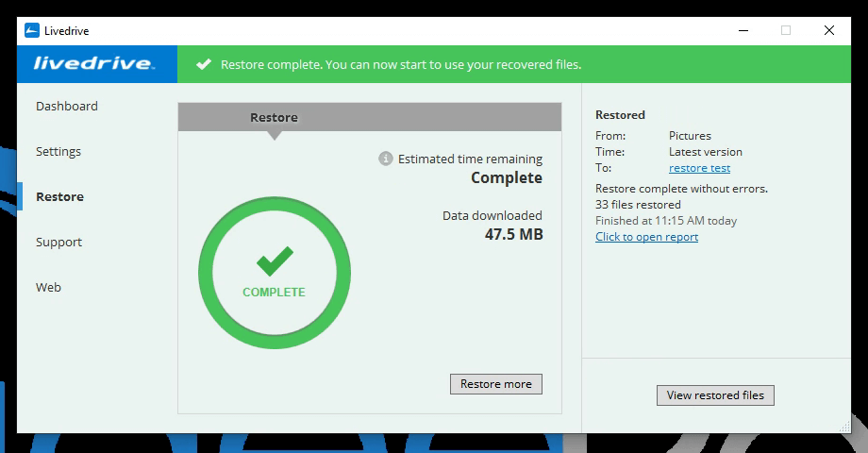868x453 pixels.
Task: Open the restore test destination link
Action: pyautogui.click(x=699, y=168)
